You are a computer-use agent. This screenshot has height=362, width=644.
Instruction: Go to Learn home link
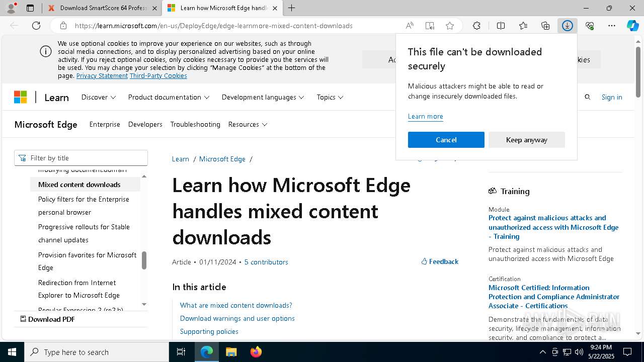[x=56, y=98]
